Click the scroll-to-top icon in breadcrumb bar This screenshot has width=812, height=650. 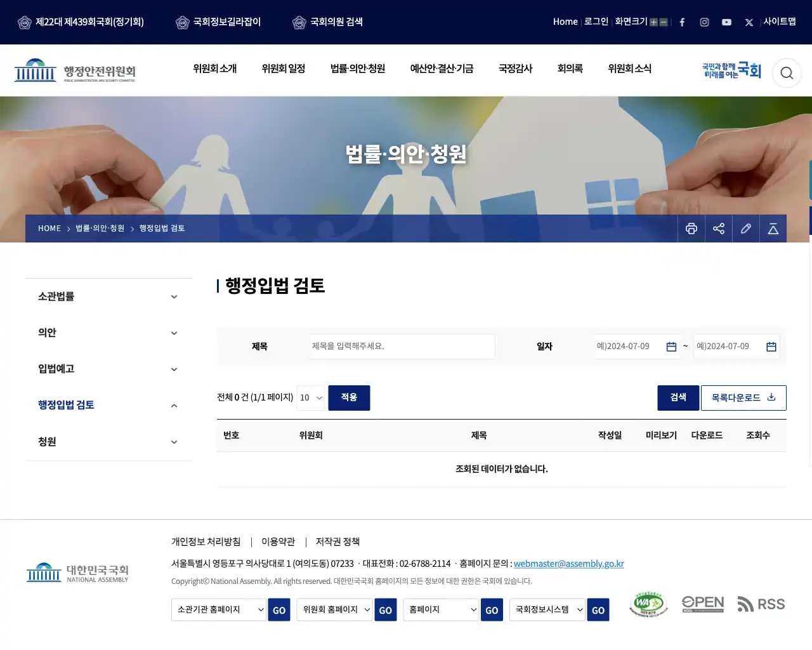pyautogui.click(x=773, y=229)
